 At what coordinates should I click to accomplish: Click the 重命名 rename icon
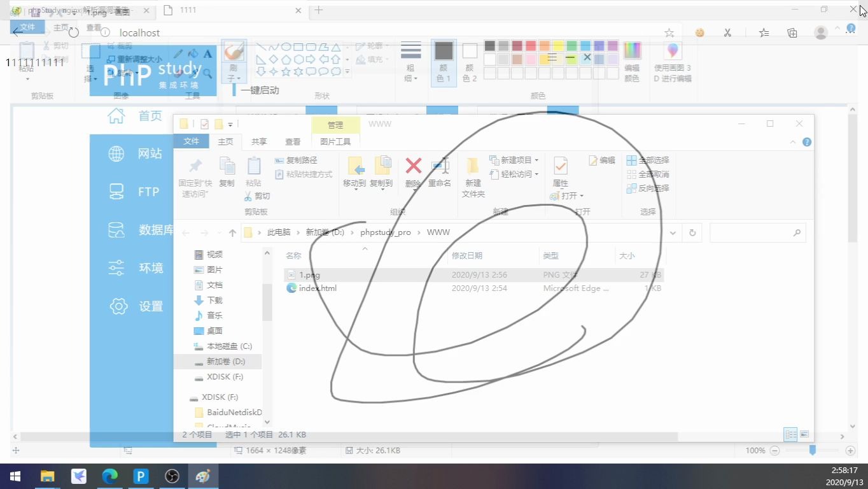440,166
